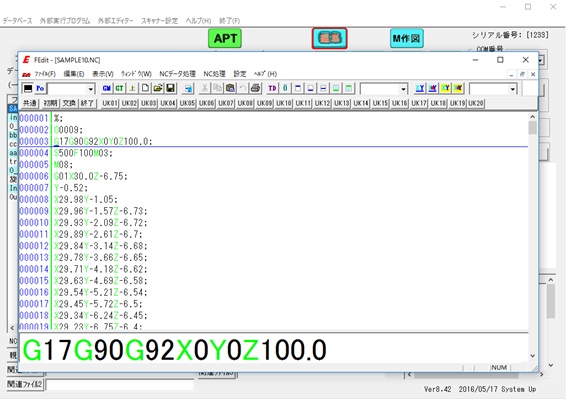The width and height of the screenshot is (567, 399).
Task: Paste with the clipboard icon
Action: point(230,88)
